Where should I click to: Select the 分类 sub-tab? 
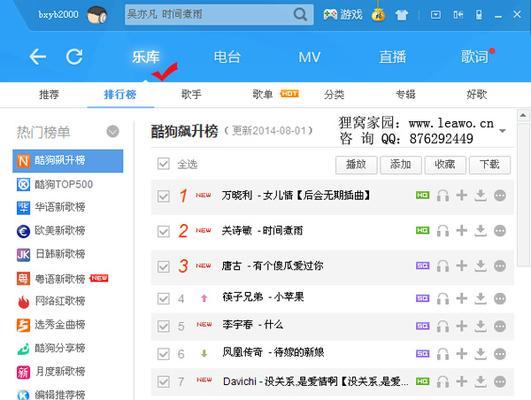(334, 94)
